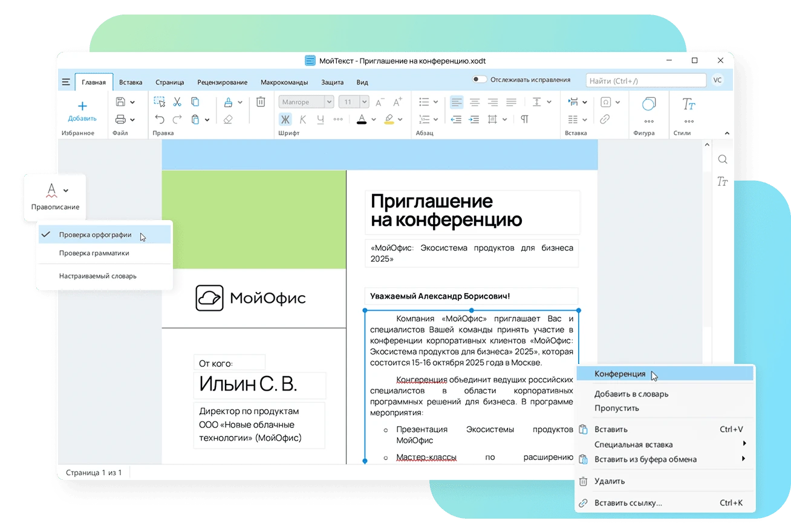Open the font color swatch A
This screenshot has height=532, width=791.
click(x=362, y=119)
